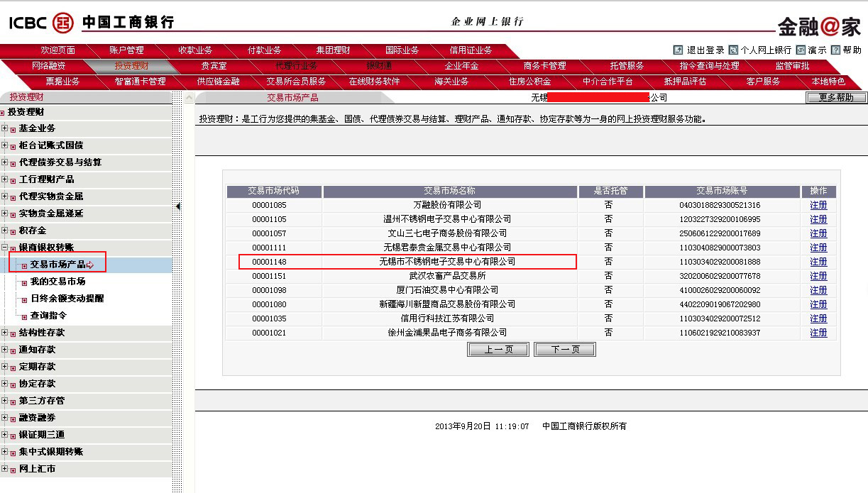Open the 集团理财 tab
Viewport: 868px width, 493px height.
pos(333,50)
